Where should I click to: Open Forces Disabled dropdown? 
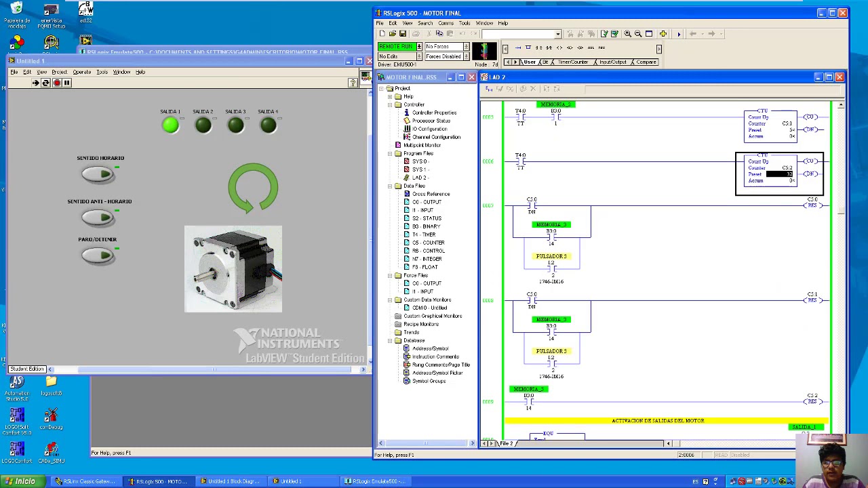(466, 56)
